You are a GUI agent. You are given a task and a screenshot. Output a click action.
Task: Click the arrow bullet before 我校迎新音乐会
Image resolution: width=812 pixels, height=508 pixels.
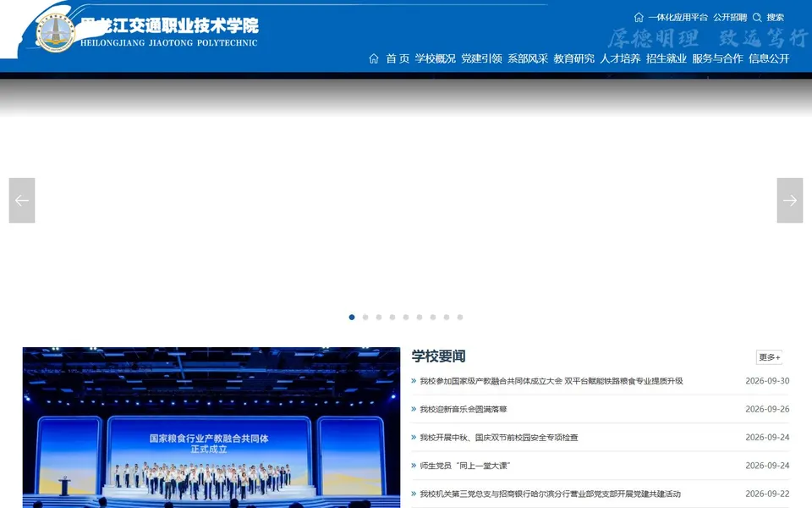pos(414,409)
